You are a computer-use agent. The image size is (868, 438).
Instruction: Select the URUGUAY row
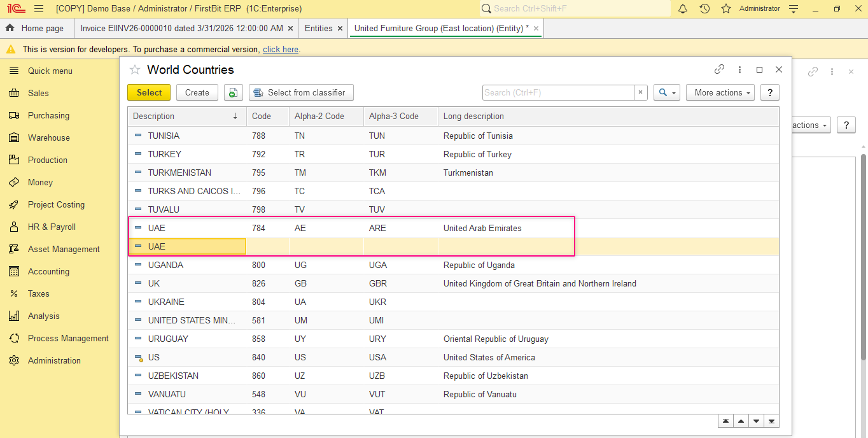tap(453, 339)
